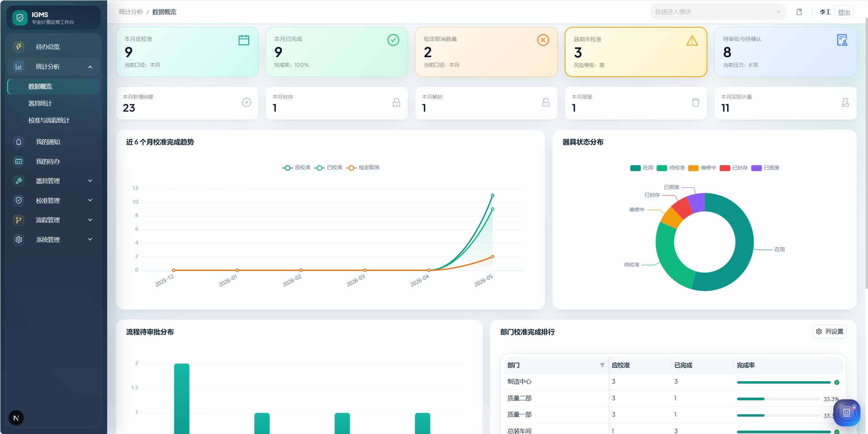Screen dimensions: 868x434
Task: Toggle 维修中 in donut chart legend
Action: (702, 168)
